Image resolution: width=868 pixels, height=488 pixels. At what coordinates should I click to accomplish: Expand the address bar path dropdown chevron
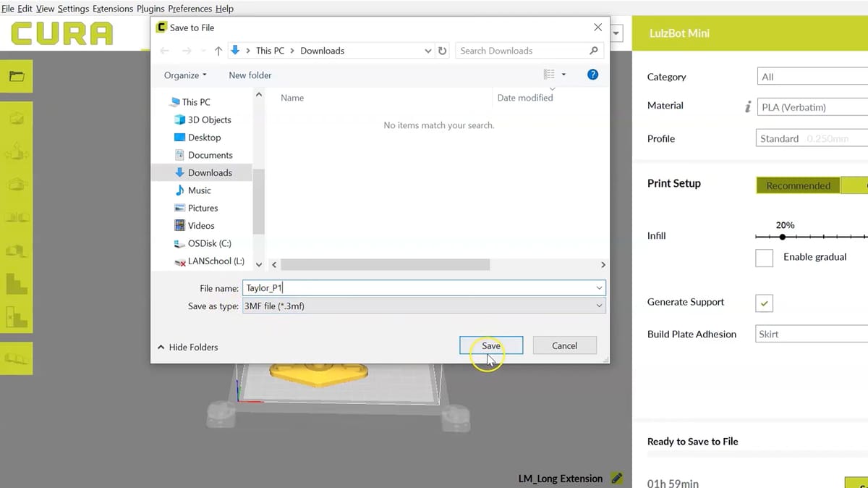428,51
